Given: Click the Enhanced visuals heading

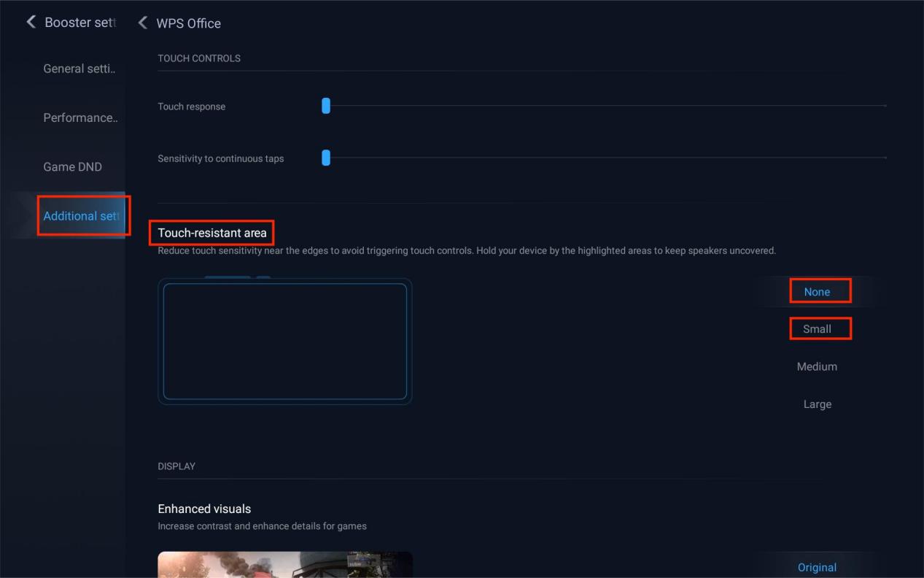Looking at the screenshot, I should (204, 509).
